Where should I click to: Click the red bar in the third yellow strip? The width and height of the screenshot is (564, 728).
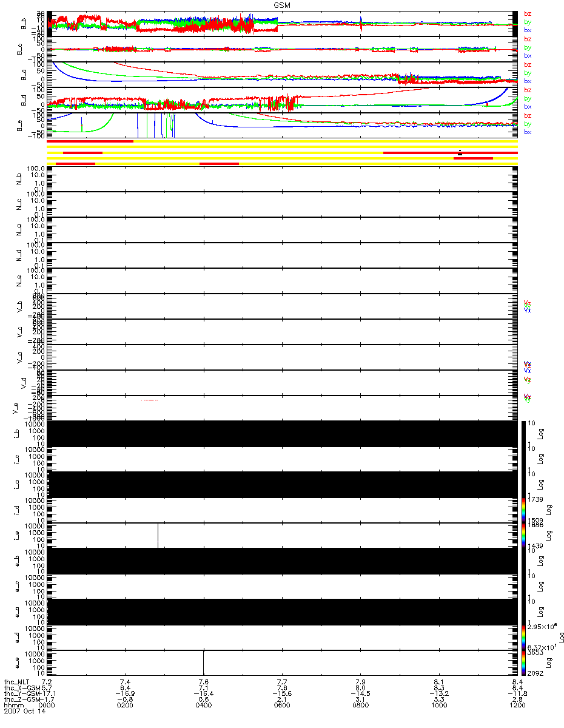click(473, 158)
